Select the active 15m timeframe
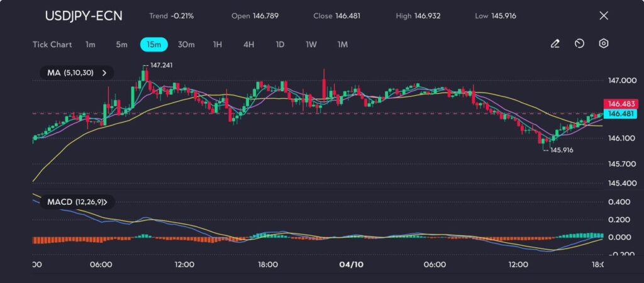644x283 pixels. 154,45
